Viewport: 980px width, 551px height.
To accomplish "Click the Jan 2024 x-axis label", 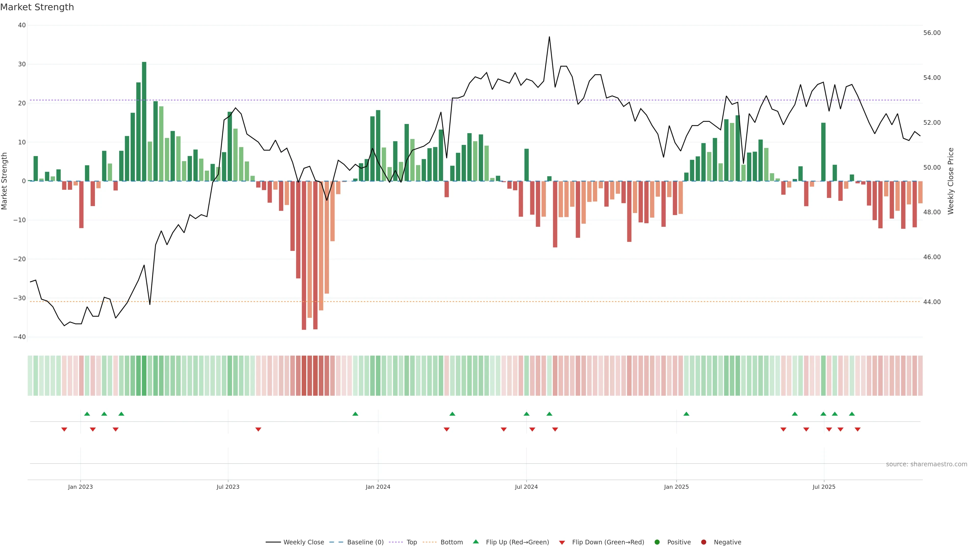I will tap(378, 487).
